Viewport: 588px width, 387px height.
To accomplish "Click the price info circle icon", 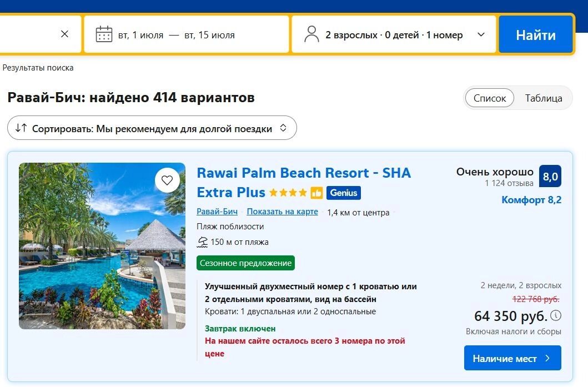I will (x=556, y=316).
